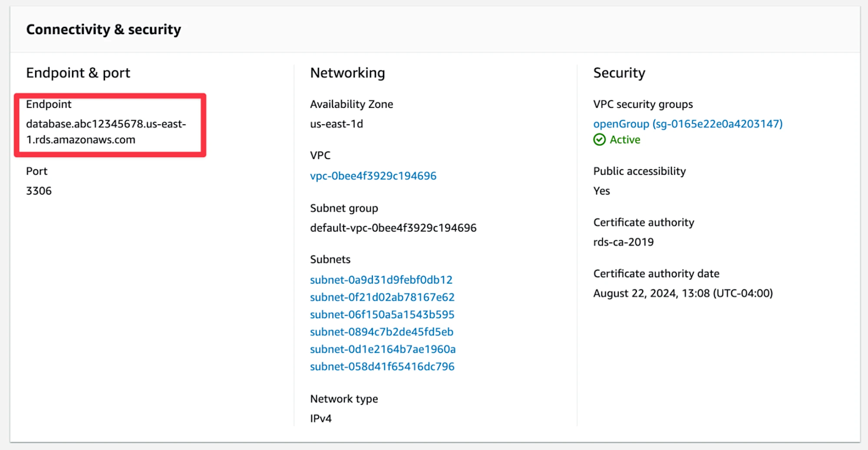868x450 pixels.
Task: Open subnet-0894c7b2de45fd5eb
Action: click(381, 332)
